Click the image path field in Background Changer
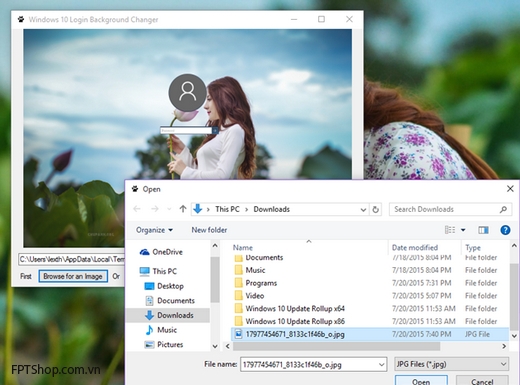The width and height of the screenshot is (520, 385). 71,259
